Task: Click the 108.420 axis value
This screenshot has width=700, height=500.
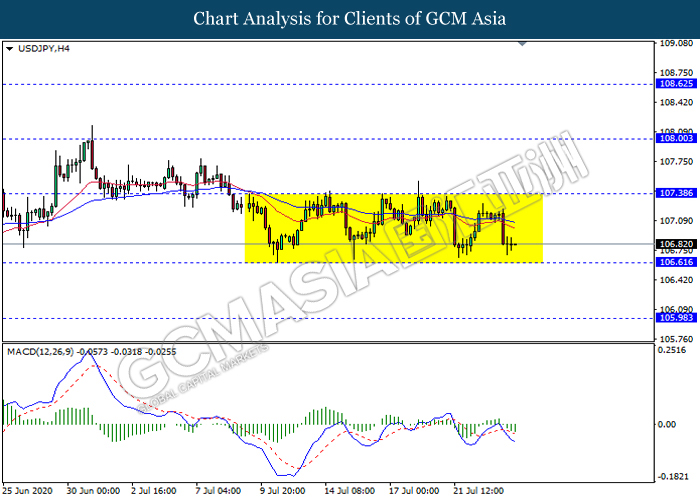Action: pyautogui.click(x=676, y=103)
